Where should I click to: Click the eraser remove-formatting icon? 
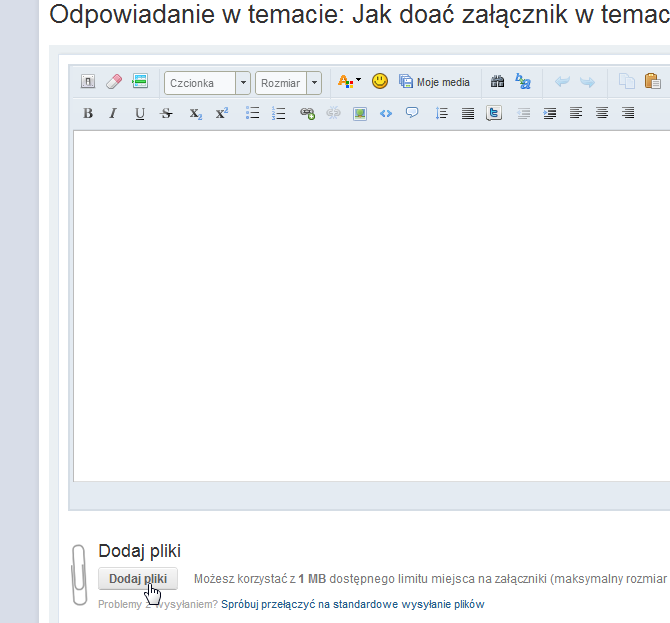click(x=114, y=81)
